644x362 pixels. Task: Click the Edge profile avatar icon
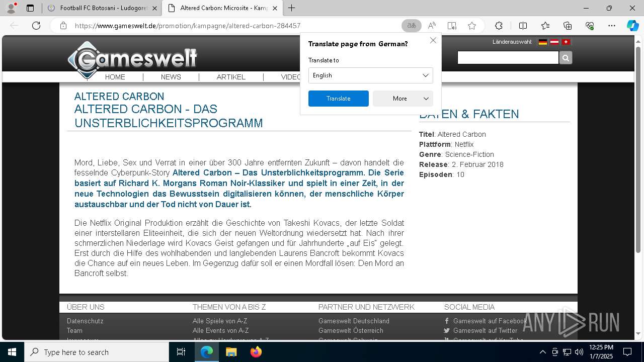tap(11, 8)
